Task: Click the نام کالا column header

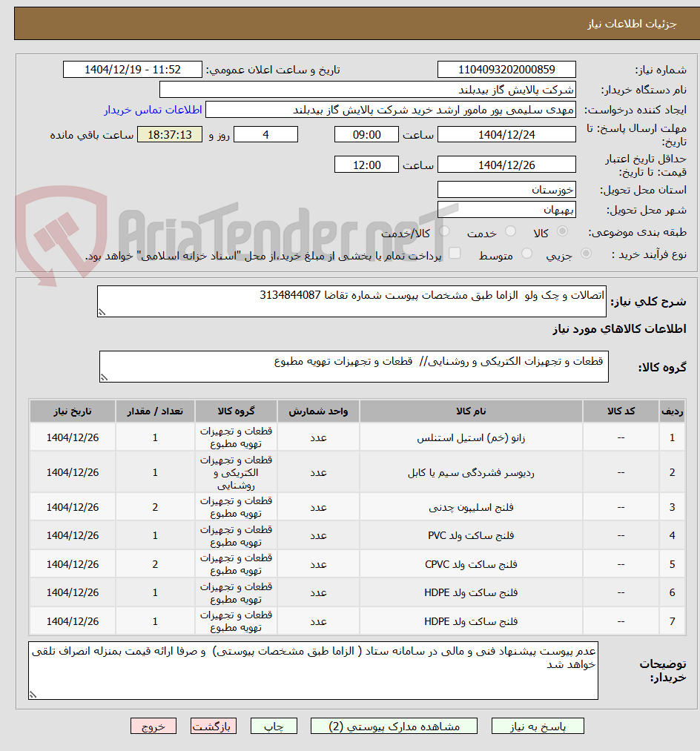Action: [471, 411]
